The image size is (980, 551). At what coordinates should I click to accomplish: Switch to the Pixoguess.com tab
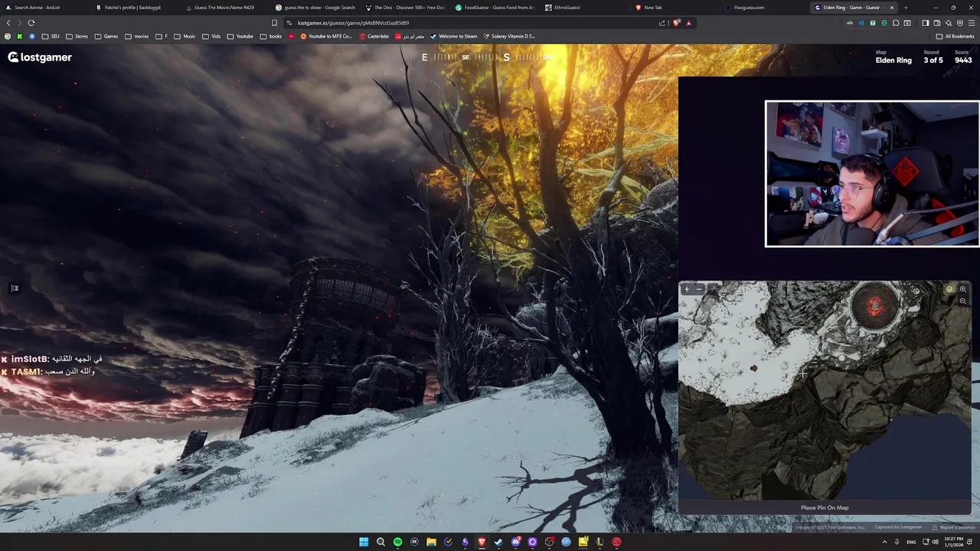point(764,8)
